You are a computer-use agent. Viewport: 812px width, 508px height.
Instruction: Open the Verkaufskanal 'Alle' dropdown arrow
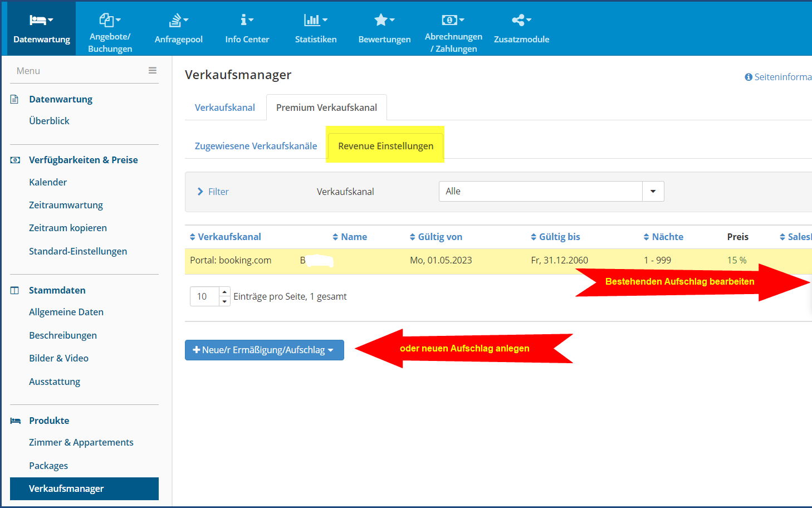tap(653, 191)
